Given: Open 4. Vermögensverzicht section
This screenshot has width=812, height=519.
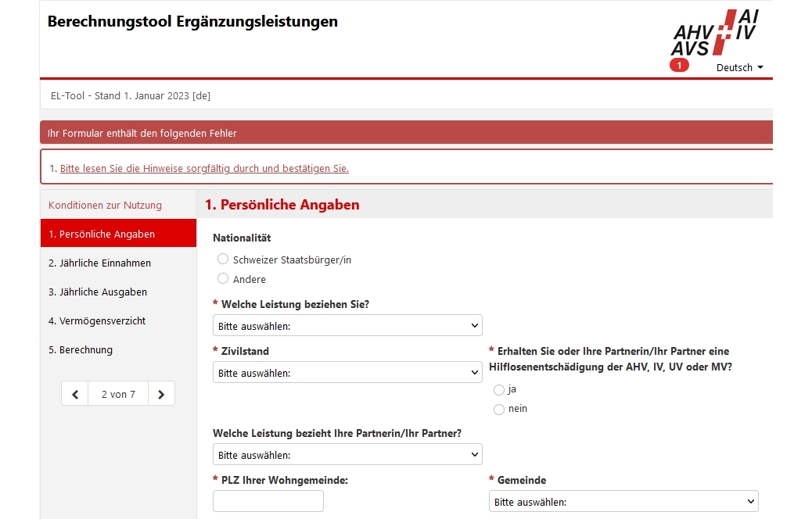Looking at the screenshot, I should pos(97,321).
